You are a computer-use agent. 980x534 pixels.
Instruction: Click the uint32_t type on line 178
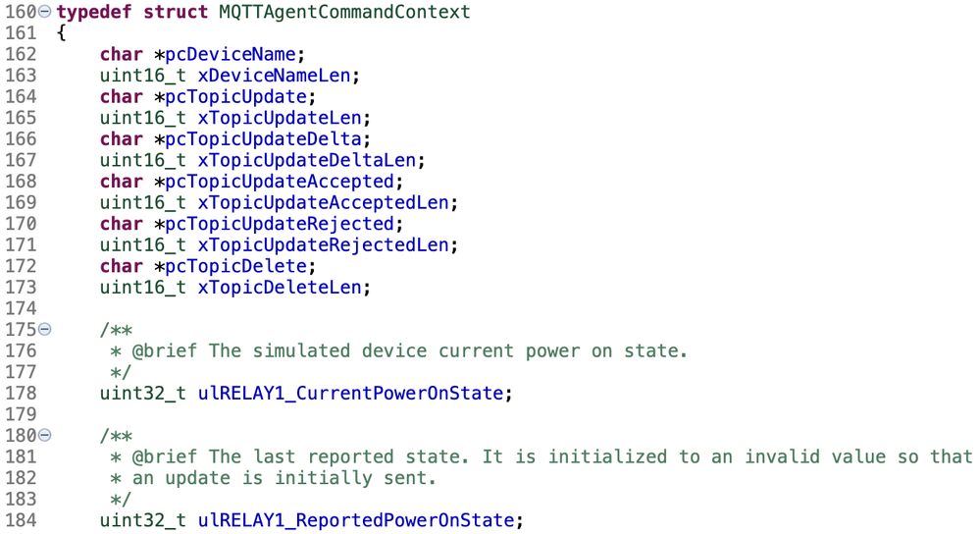point(143,394)
